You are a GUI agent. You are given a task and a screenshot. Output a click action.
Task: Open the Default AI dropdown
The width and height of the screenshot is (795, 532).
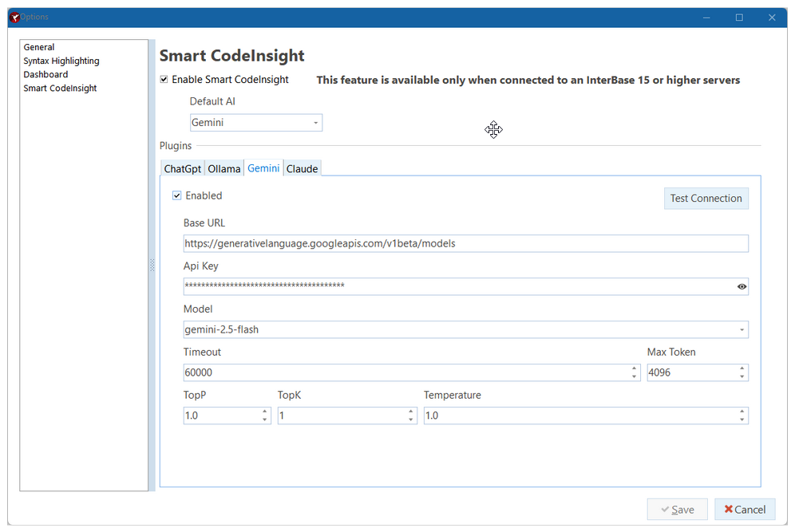[315, 123]
